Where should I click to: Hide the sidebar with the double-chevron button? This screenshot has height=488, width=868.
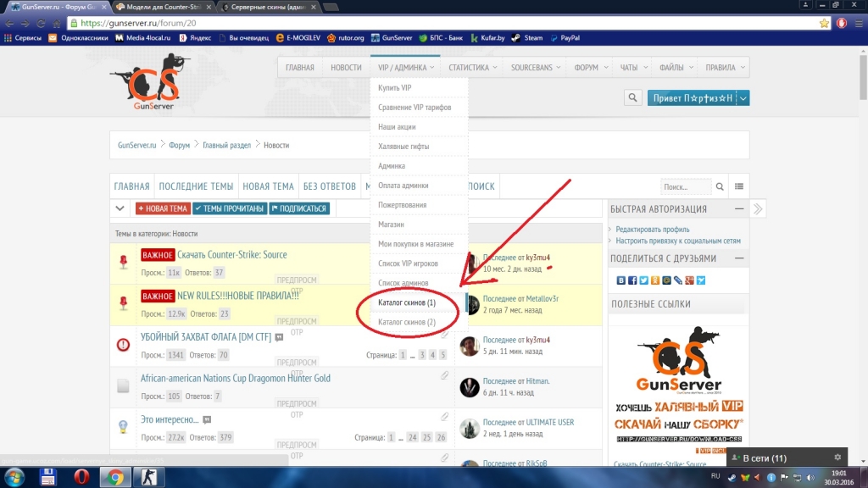pos(759,208)
